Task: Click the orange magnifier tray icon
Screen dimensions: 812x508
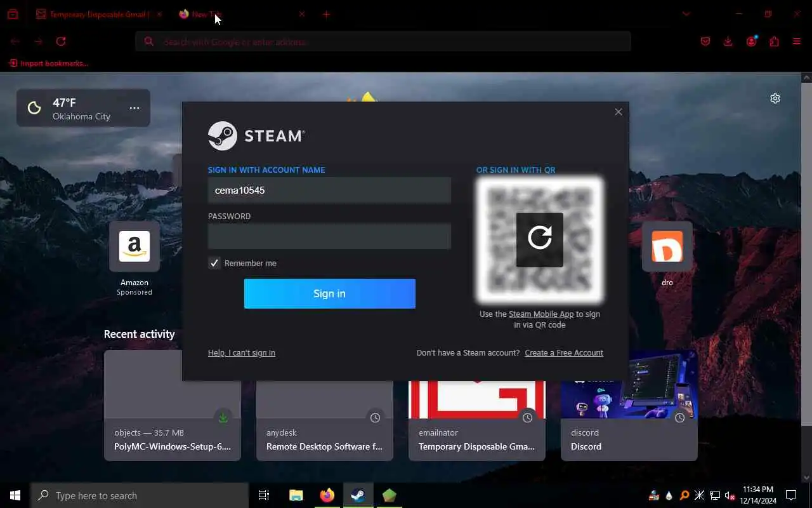Action: click(x=684, y=495)
